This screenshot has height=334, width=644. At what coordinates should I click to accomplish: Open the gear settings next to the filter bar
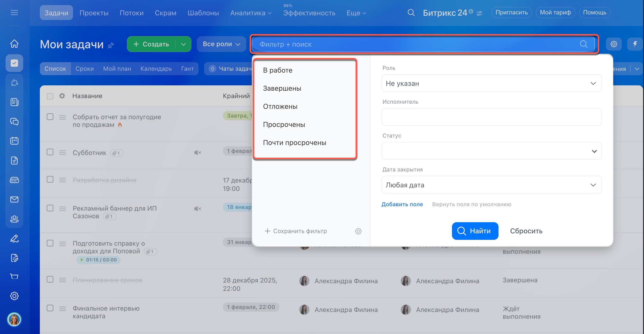point(613,44)
